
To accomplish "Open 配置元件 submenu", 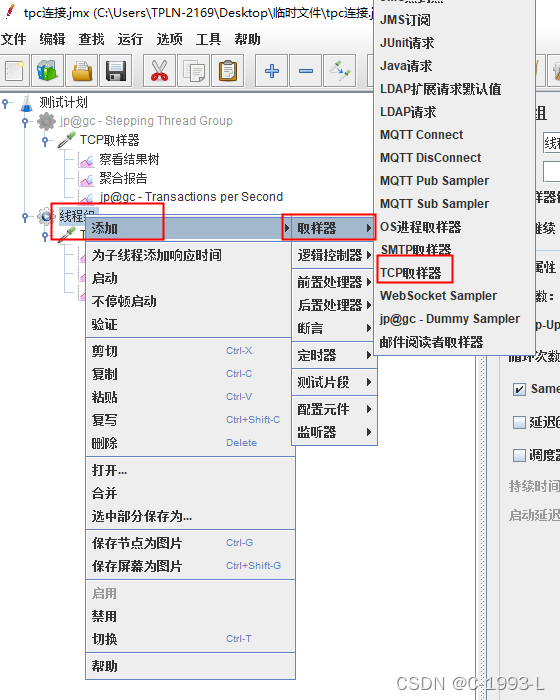I will [x=334, y=409].
